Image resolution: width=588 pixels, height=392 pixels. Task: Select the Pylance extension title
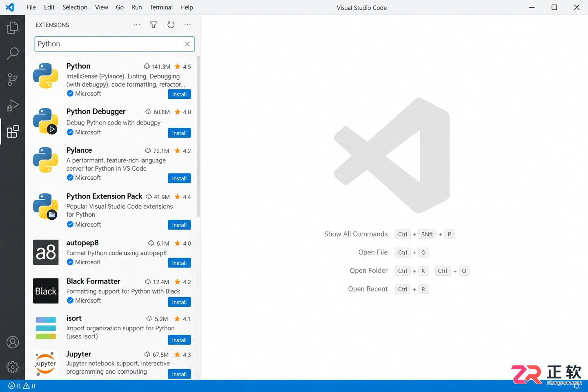(x=79, y=150)
